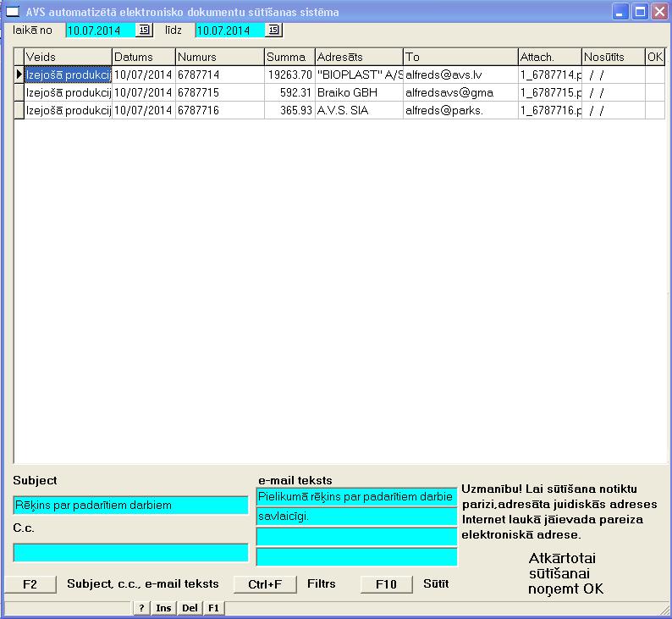Click fourth empty e-mail text line

(x=356, y=557)
